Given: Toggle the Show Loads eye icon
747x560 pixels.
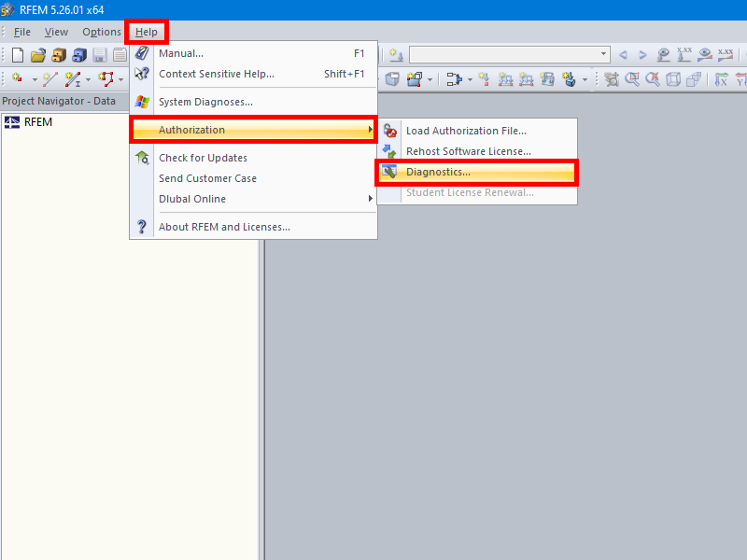Looking at the screenshot, I should tap(663, 55).
